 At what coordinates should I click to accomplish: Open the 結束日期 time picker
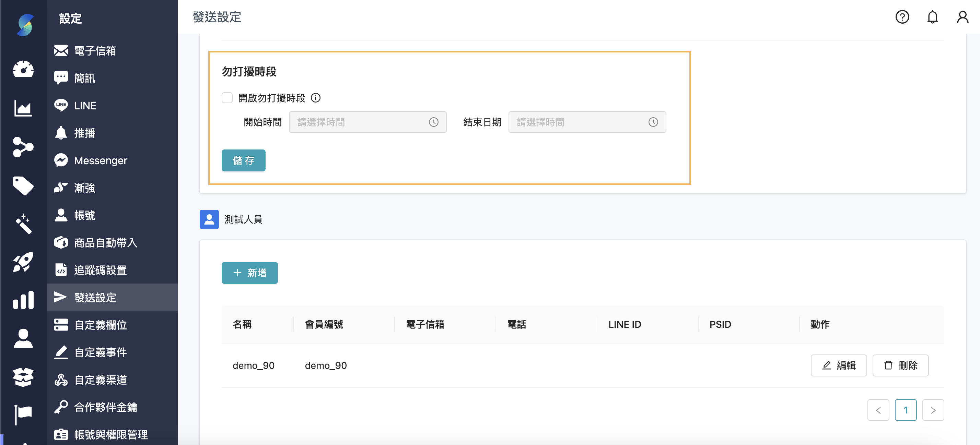[587, 122]
